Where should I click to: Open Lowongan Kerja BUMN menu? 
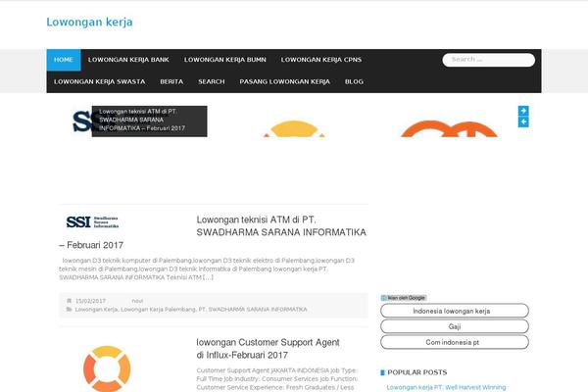pos(225,60)
